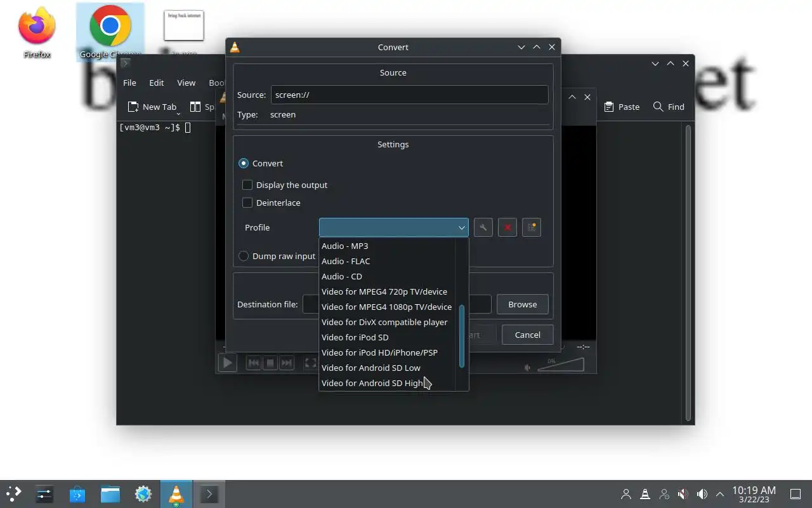Mute VLC using the speaker icon
The image size is (812, 508).
[x=527, y=367]
